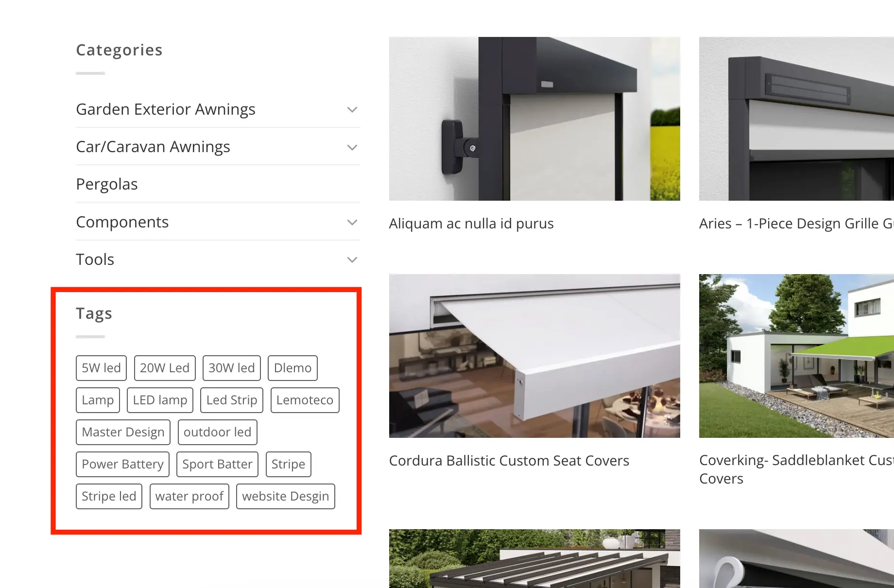Open the Garden Exterior Awnings category

click(x=166, y=109)
